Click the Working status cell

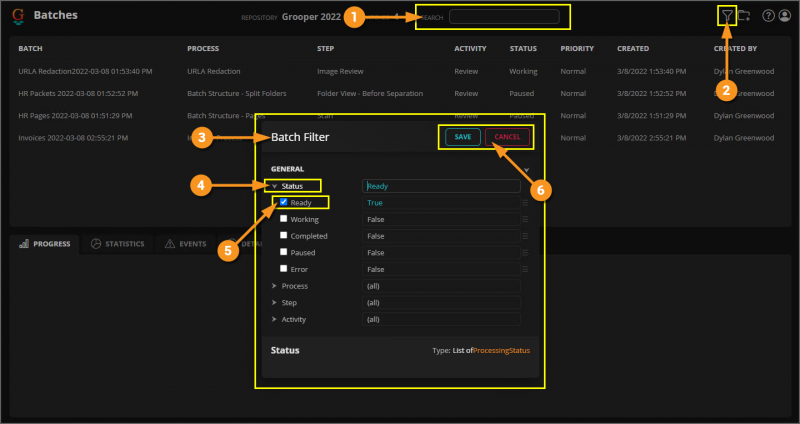click(x=523, y=71)
